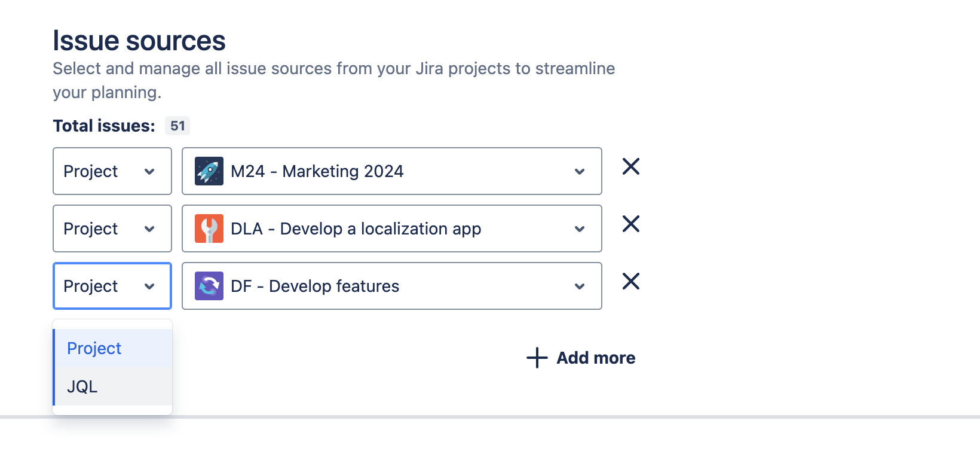980x451 pixels.
Task: Click the DLA - Develop a localization app name
Action: pos(356,228)
